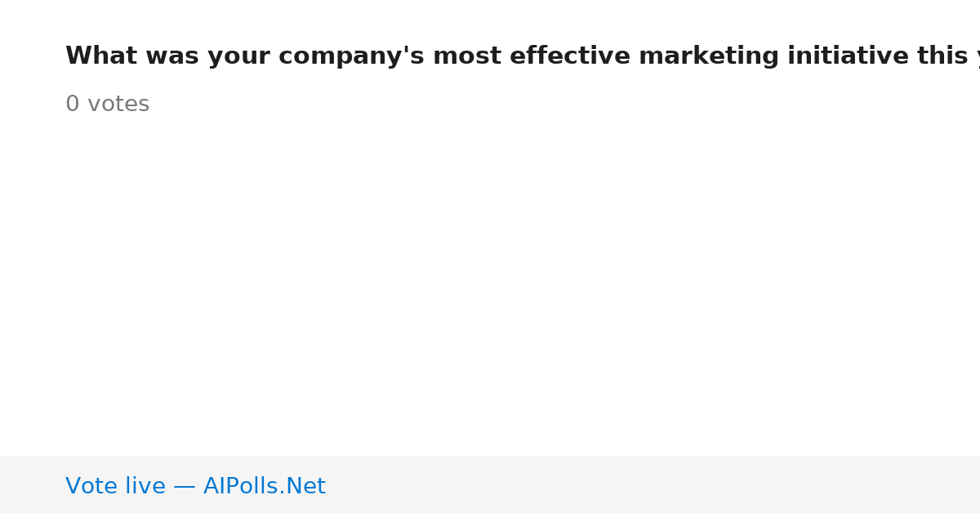This screenshot has width=980, height=513.
Task: Click the word your in the question
Action: click(x=238, y=56)
